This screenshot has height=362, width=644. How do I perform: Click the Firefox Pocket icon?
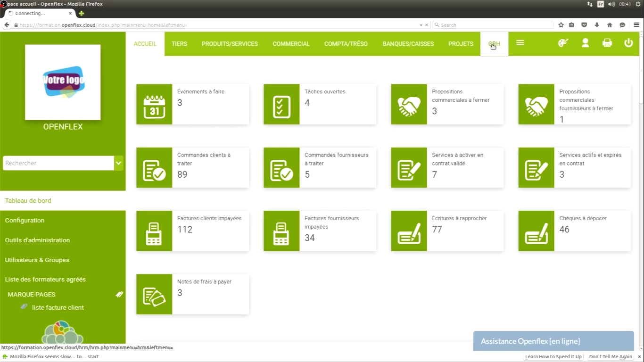pos(584,25)
